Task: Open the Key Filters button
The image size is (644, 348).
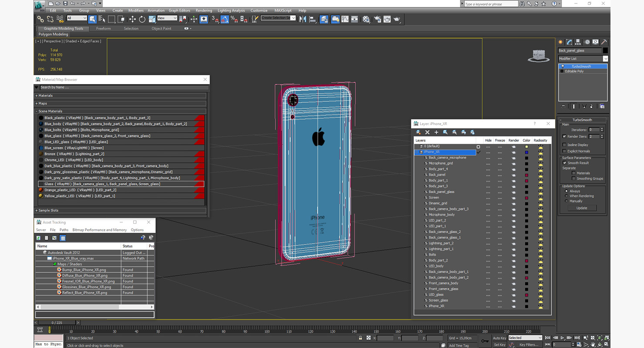Action: coord(529,345)
